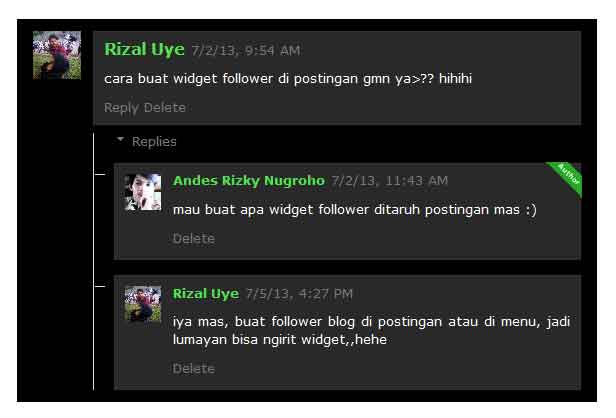Viewport: 616px width, 418px height.
Task: Click the Replies label
Action: (x=154, y=141)
